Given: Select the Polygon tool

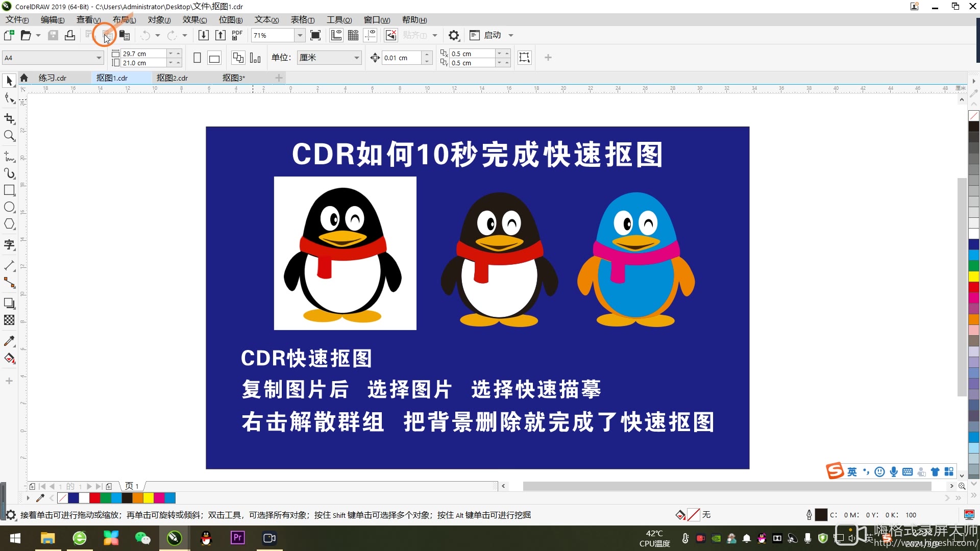Looking at the screenshot, I should pyautogui.click(x=9, y=224).
